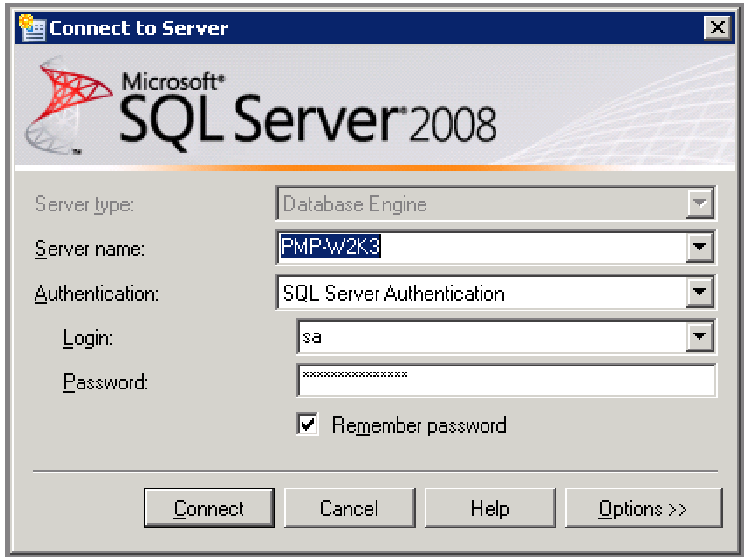This screenshot has width=749, height=560.
Task: Click the Remember password label text
Action: [x=419, y=426]
